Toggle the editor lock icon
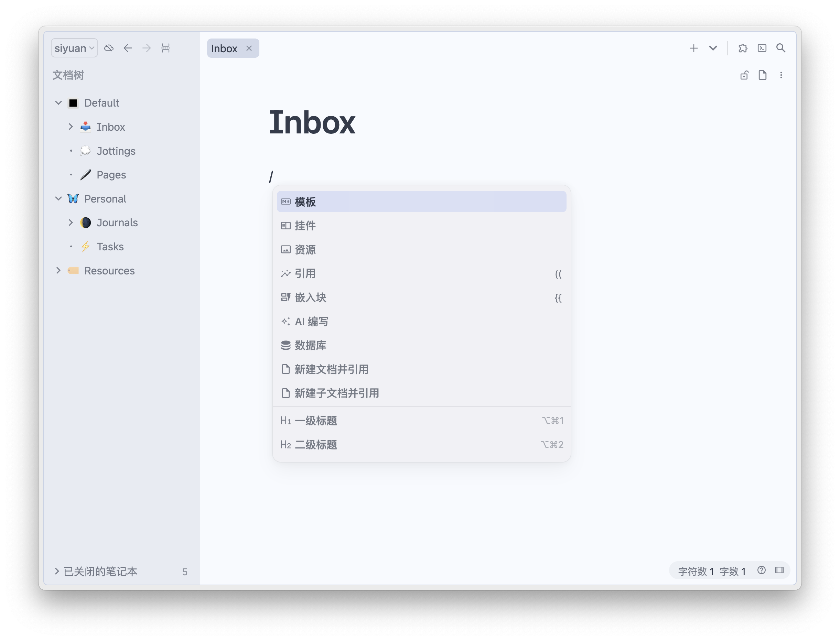This screenshot has height=641, width=840. pos(744,75)
